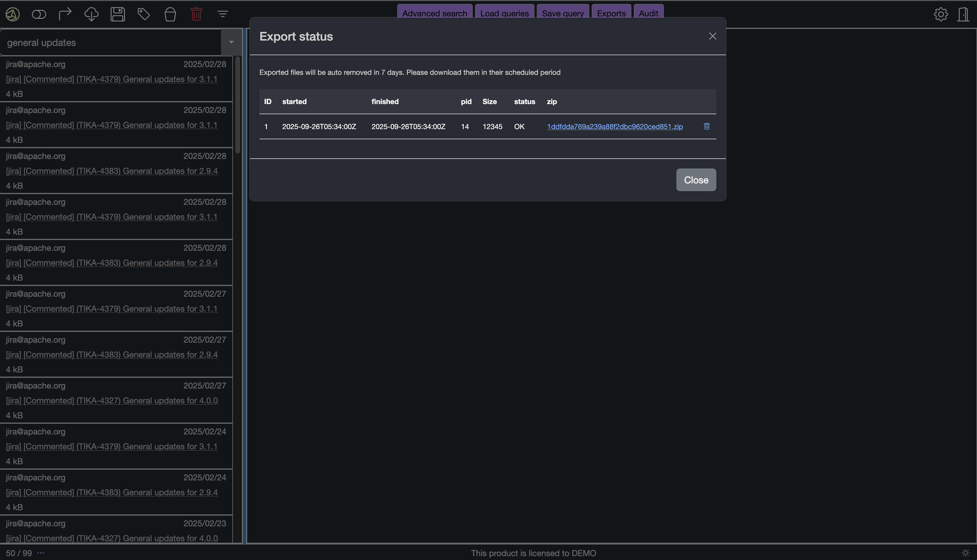Click the bucket icon in toolbar
Image resolution: width=977 pixels, height=560 pixels.
[170, 15]
